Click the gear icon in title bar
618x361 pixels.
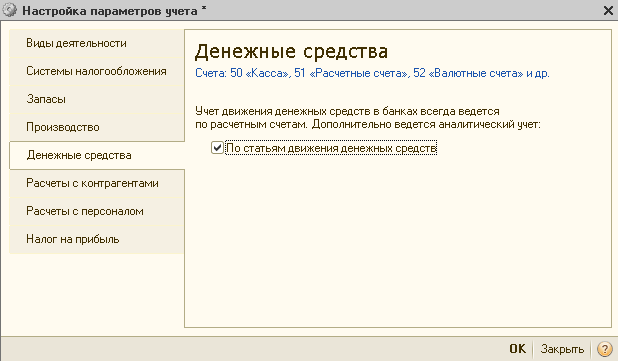(9, 10)
